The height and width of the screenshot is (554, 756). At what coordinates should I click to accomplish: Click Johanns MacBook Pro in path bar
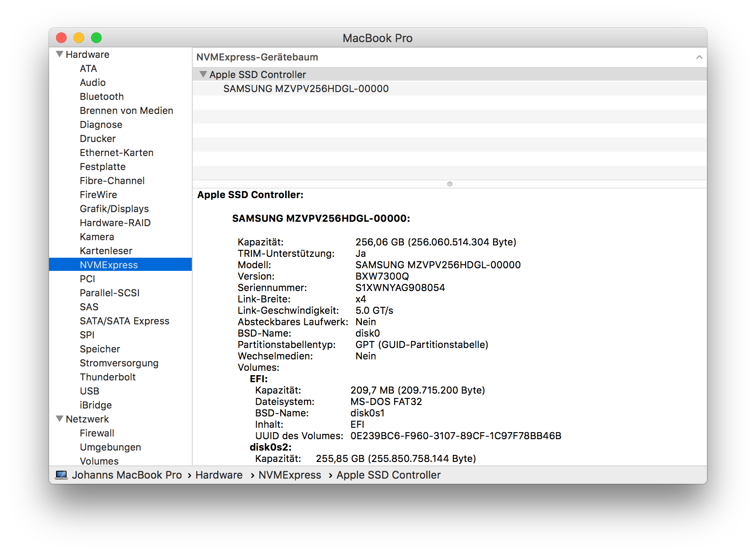pyautogui.click(x=127, y=475)
